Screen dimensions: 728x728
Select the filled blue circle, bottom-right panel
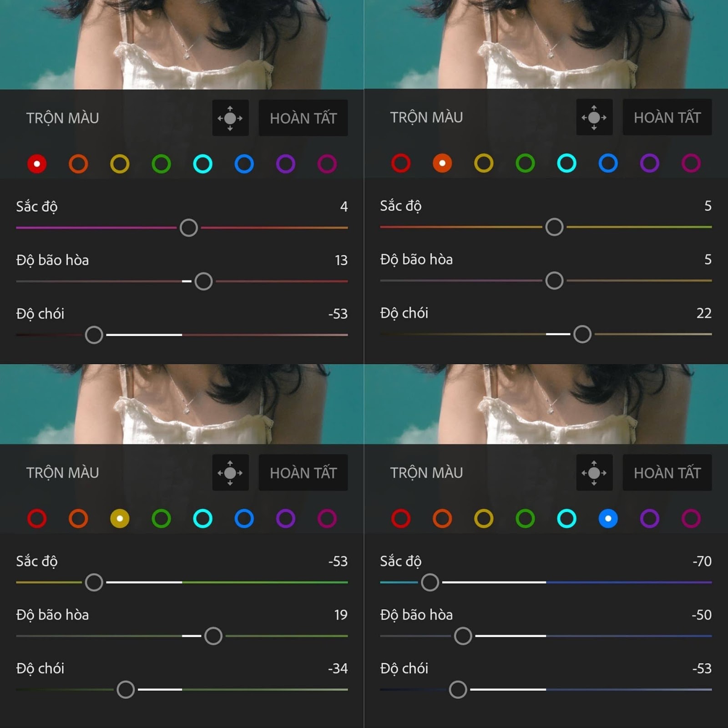click(x=608, y=518)
